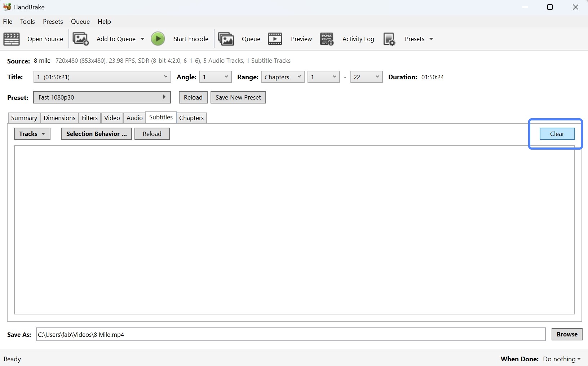Click Save New Preset
Viewport: 588px width, 366px height.
(x=238, y=97)
